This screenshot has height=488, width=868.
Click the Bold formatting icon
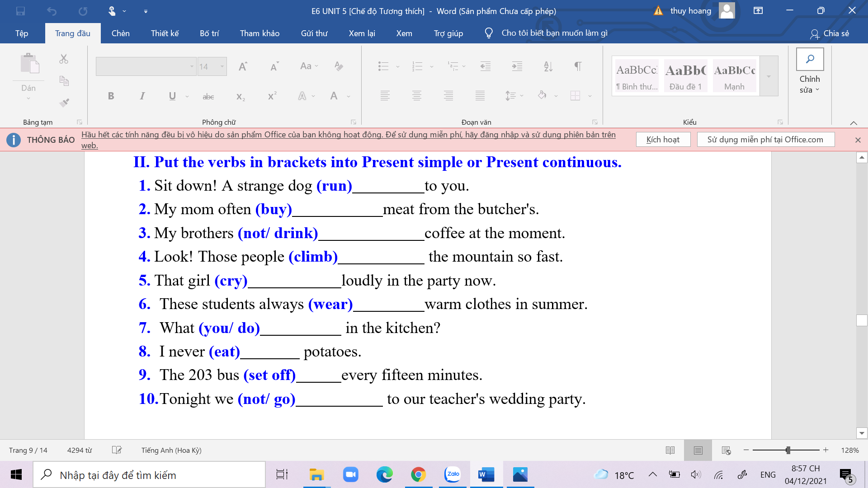110,96
